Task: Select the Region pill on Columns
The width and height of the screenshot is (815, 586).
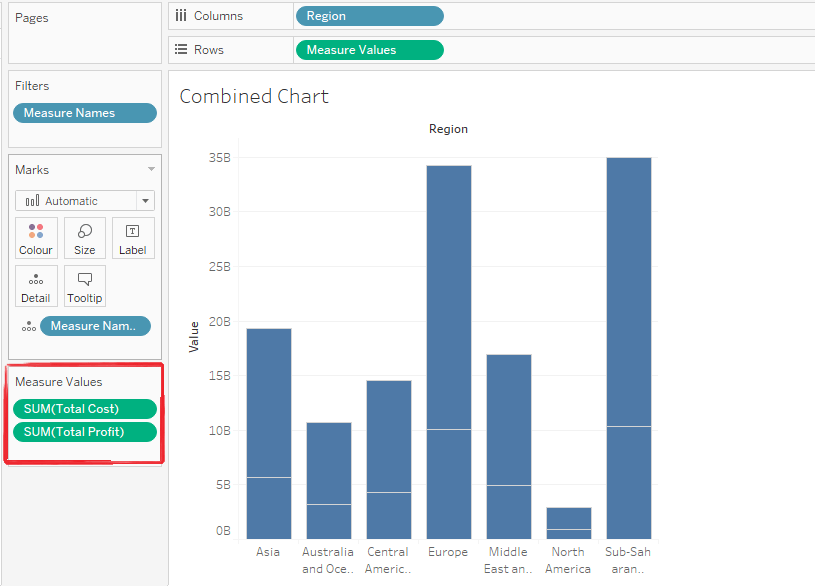Action: pyautogui.click(x=370, y=16)
